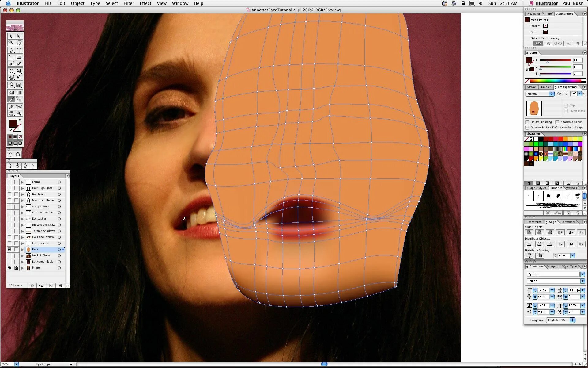The image size is (588, 368).
Task: Enable the Isolate Blending checkbox
Action: tap(527, 122)
